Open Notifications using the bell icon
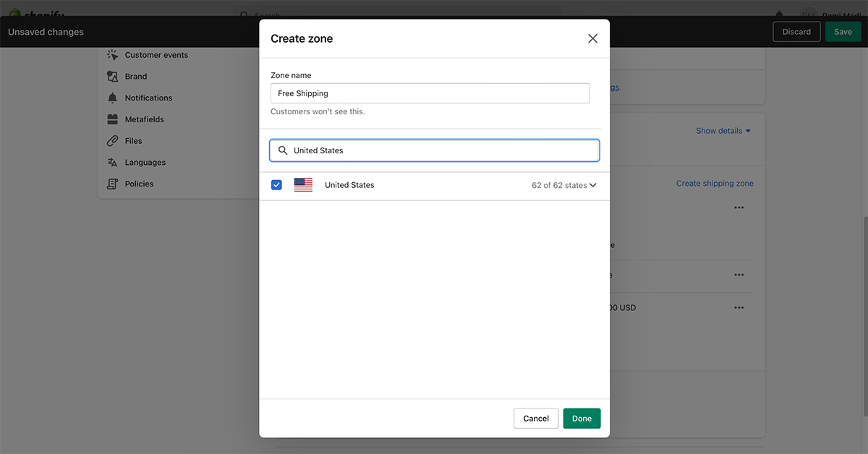The width and height of the screenshot is (868, 454). 112,98
